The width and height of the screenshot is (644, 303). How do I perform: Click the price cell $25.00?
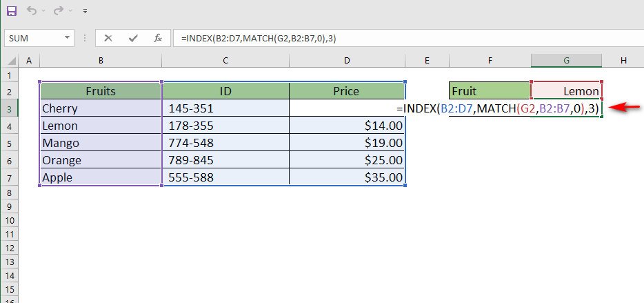pos(348,160)
